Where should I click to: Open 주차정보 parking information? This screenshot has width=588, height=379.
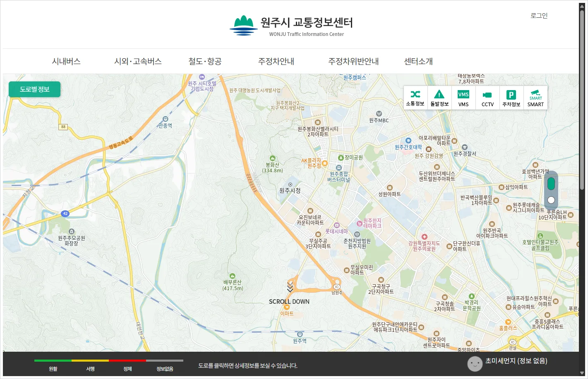click(x=511, y=98)
